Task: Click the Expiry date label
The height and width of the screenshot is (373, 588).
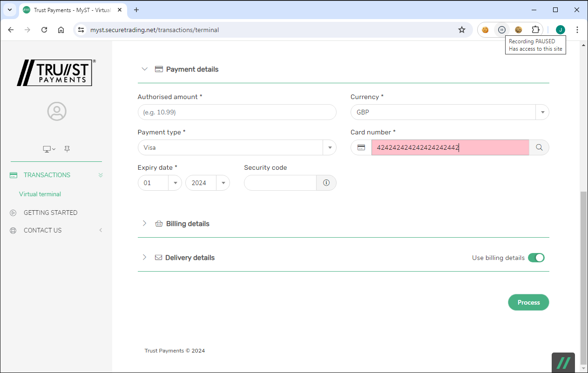Action: tap(157, 167)
